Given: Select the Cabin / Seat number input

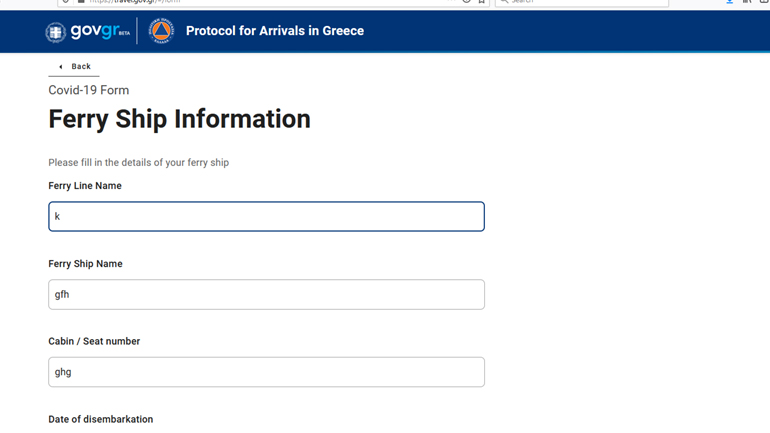Looking at the screenshot, I should coord(266,372).
